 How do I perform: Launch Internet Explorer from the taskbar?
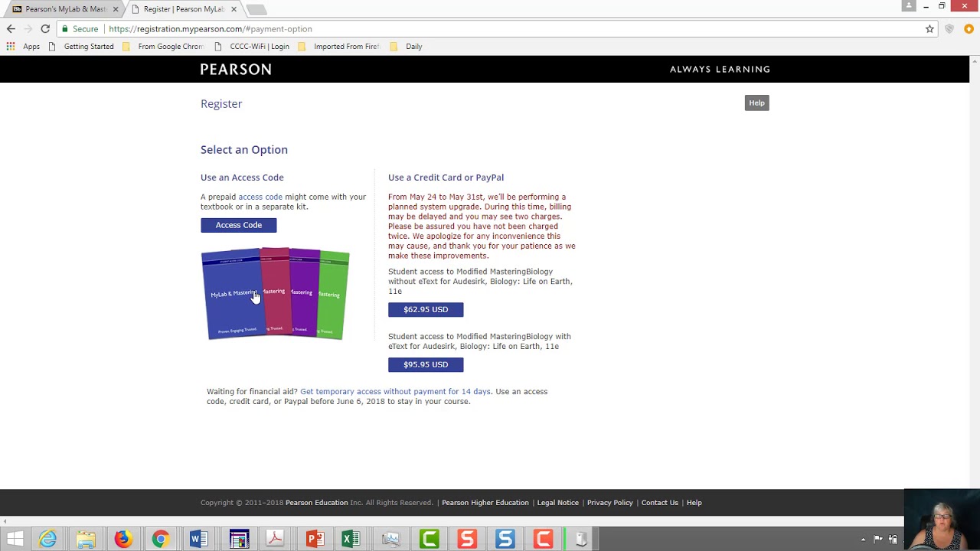coord(47,540)
